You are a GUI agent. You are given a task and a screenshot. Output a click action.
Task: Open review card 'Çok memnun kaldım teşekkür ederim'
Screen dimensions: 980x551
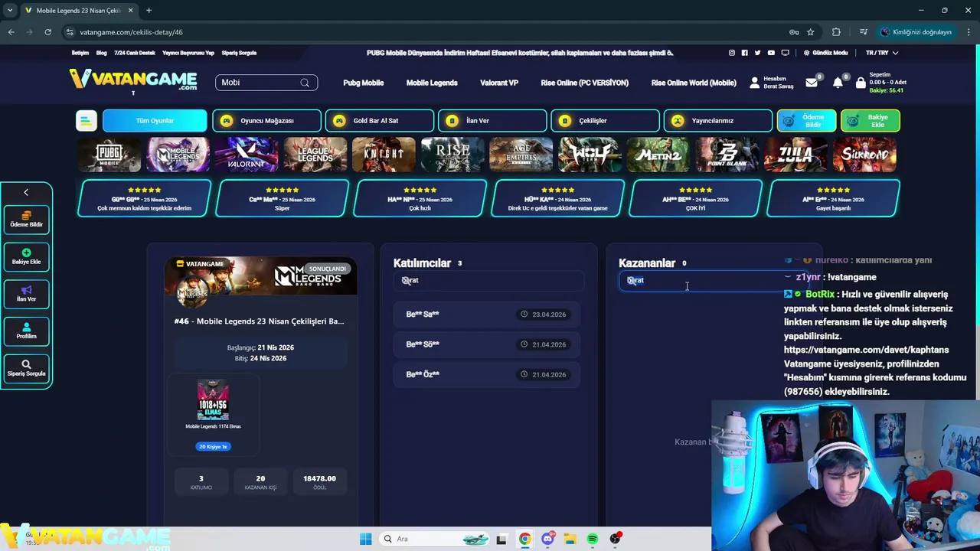click(144, 199)
